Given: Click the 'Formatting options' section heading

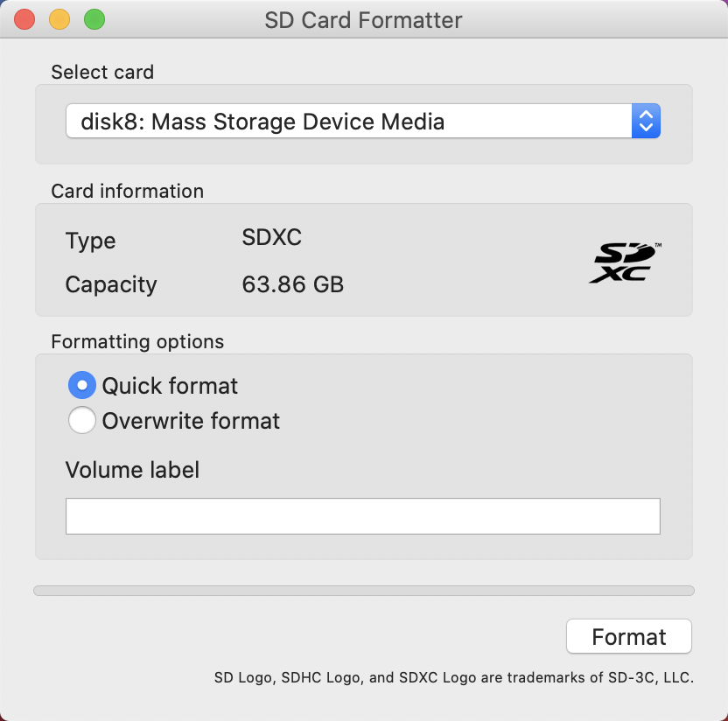Looking at the screenshot, I should point(137,342).
